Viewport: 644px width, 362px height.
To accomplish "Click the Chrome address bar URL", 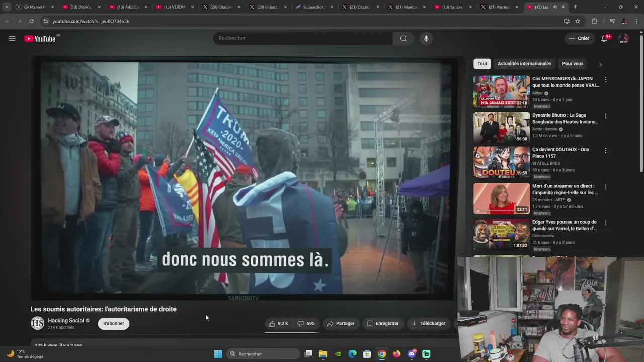I will click(91, 21).
